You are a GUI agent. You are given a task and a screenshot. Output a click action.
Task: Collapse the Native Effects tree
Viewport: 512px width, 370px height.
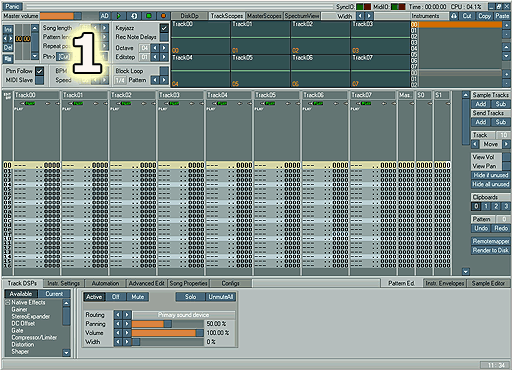click(7, 302)
